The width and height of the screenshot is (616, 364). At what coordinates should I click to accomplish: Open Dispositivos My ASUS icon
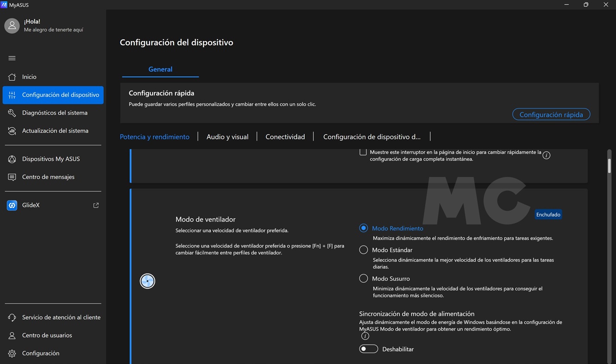12,159
